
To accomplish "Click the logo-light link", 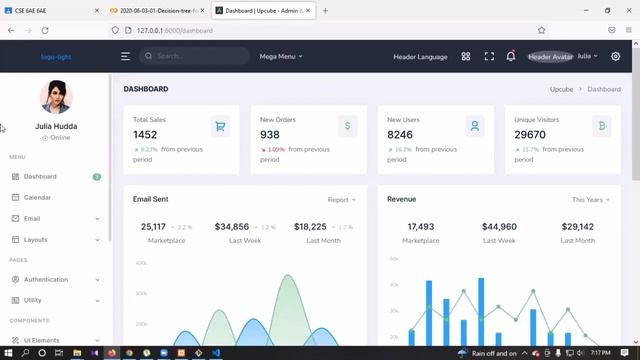I will point(56,57).
